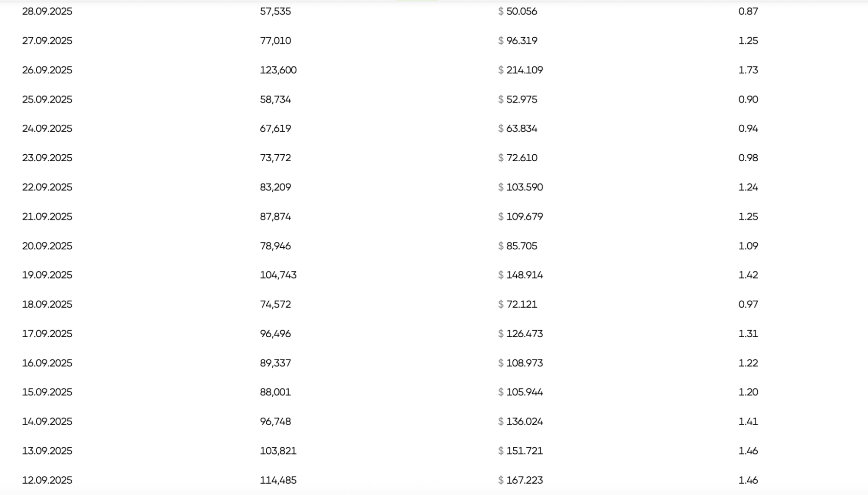Image resolution: width=868 pixels, height=495 pixels.
Task: Click the 25.09.2025 date row
Action: (47, 100)
